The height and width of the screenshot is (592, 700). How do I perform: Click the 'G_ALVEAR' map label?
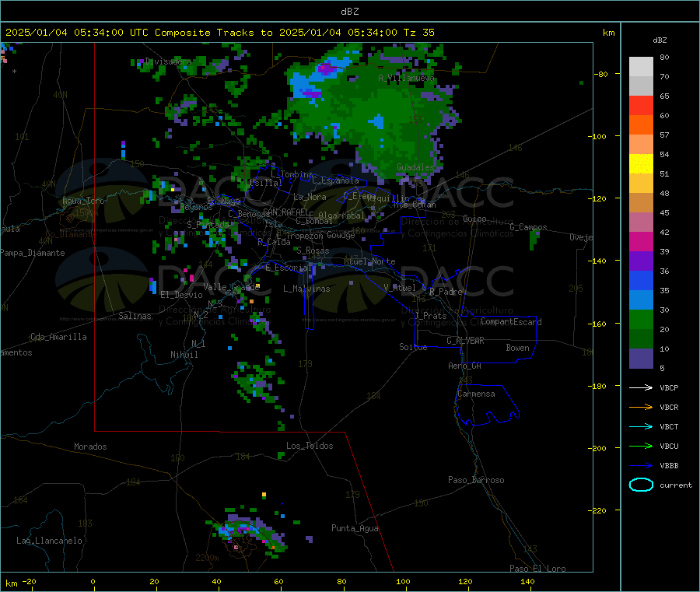(x=465, y=341)
